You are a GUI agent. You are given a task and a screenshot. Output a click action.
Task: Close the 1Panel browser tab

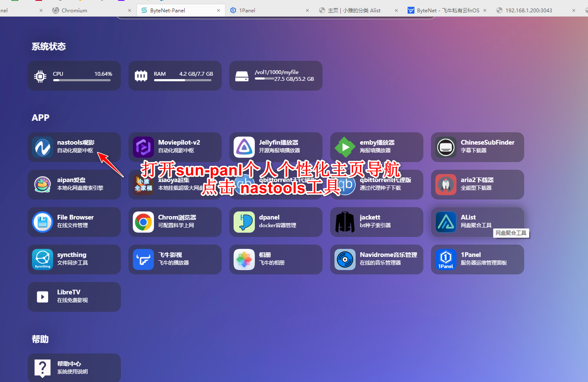click(307, 10)
